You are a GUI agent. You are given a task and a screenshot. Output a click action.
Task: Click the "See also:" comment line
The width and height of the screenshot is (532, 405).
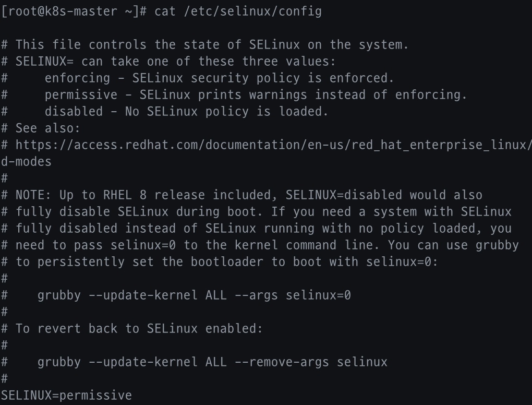(47, 128)
